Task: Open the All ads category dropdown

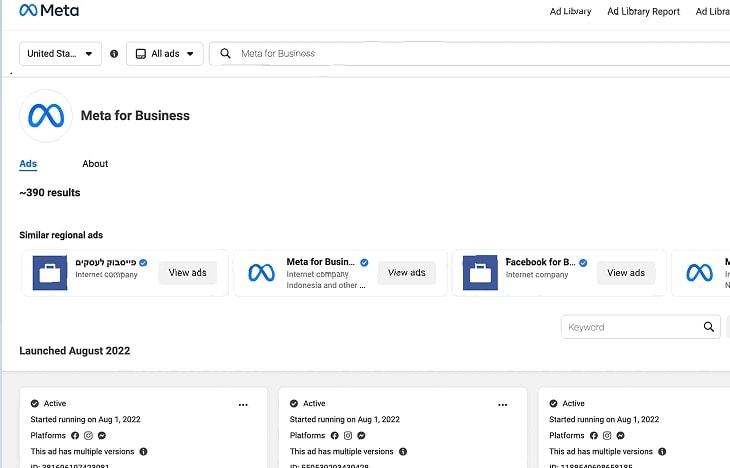Action: (x=165, y=54)
